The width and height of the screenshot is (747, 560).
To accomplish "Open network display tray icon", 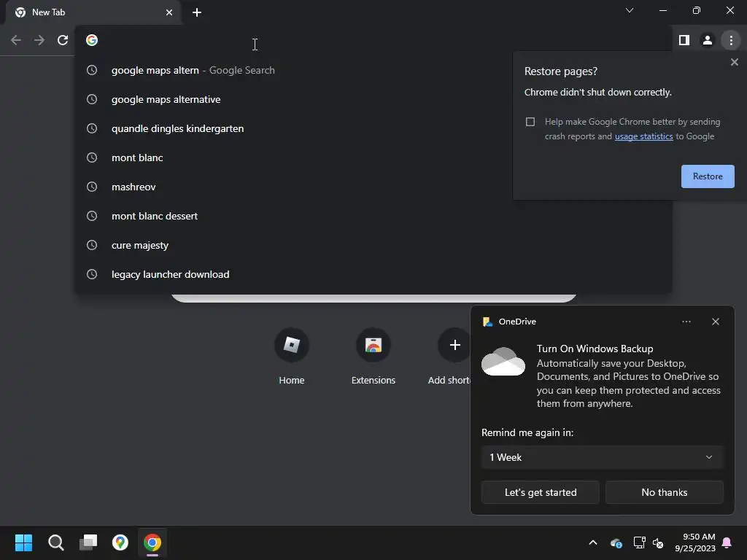I will [639, 542].
